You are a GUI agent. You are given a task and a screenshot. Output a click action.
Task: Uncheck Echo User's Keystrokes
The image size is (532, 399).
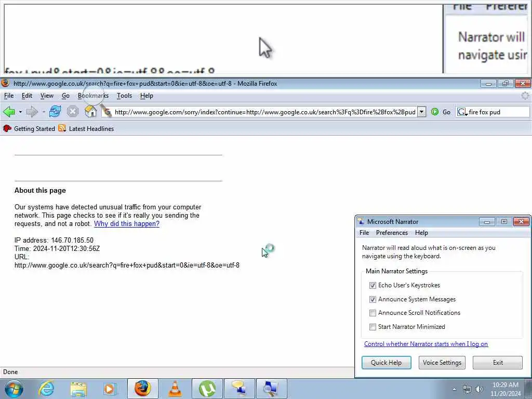click(x=373, y=285)
